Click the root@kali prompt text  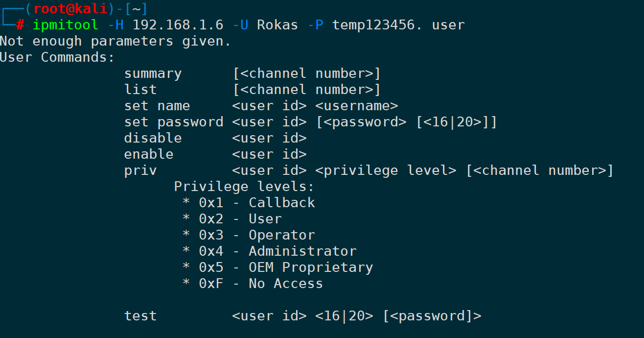(70, 9)
